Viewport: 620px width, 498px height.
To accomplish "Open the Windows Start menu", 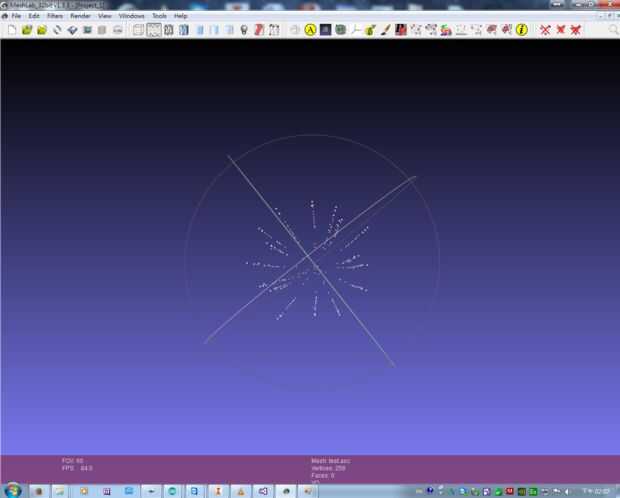I will click(x=13, y=490).
